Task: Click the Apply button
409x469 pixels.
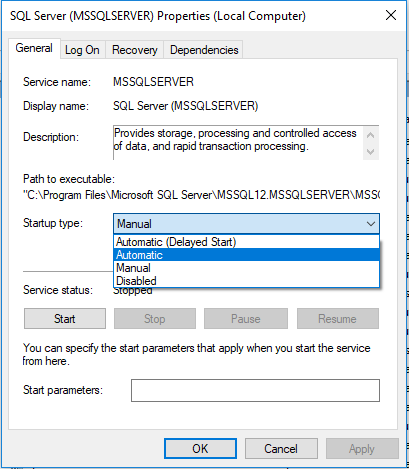Action: tap(362, 449)
